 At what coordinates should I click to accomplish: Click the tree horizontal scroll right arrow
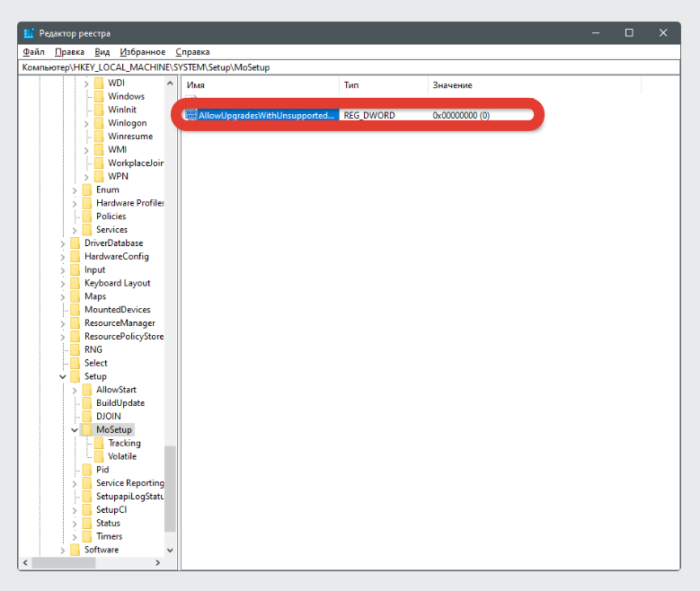[x=157, y=563]
